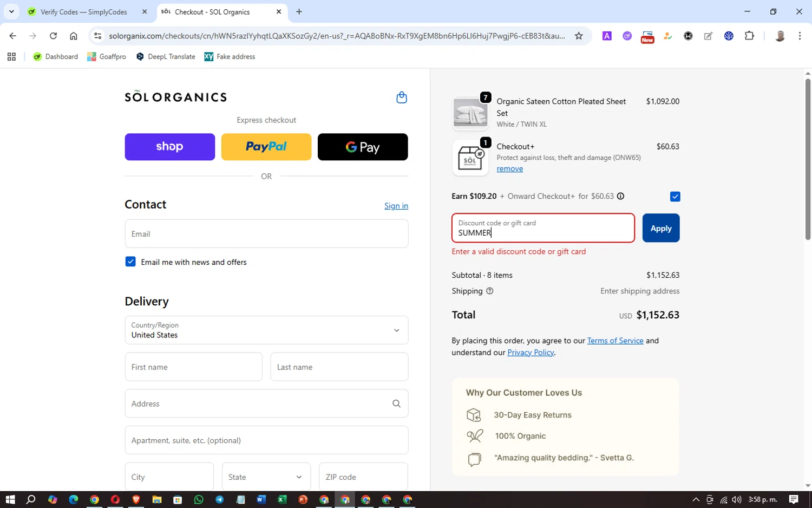Open the Fake address bookmark
Image resolution: width=812 pixels, height=508 pixels.
pos(230,56)
